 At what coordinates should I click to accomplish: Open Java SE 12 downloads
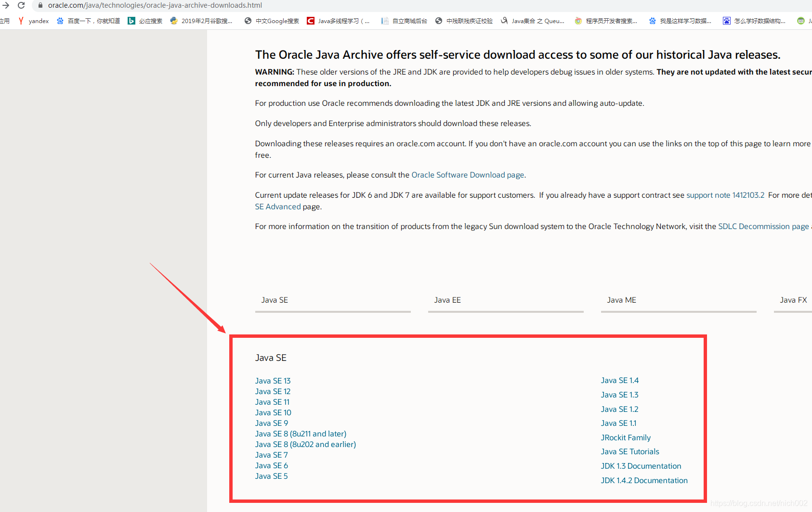tap(273, 392)
